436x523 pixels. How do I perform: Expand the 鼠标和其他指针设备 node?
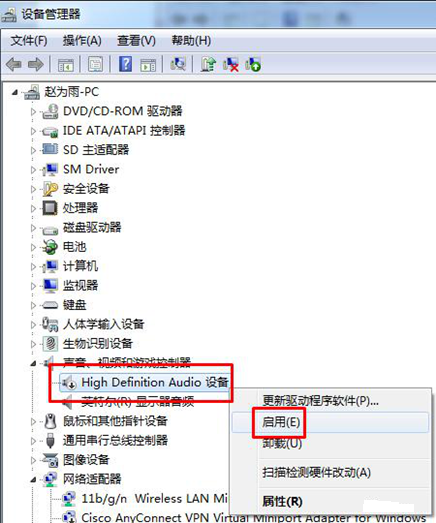33,422
